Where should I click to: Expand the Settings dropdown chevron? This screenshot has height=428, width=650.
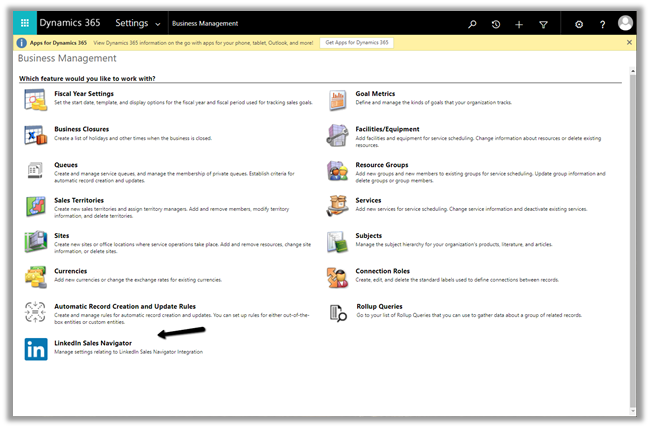[x=158, y=23]
